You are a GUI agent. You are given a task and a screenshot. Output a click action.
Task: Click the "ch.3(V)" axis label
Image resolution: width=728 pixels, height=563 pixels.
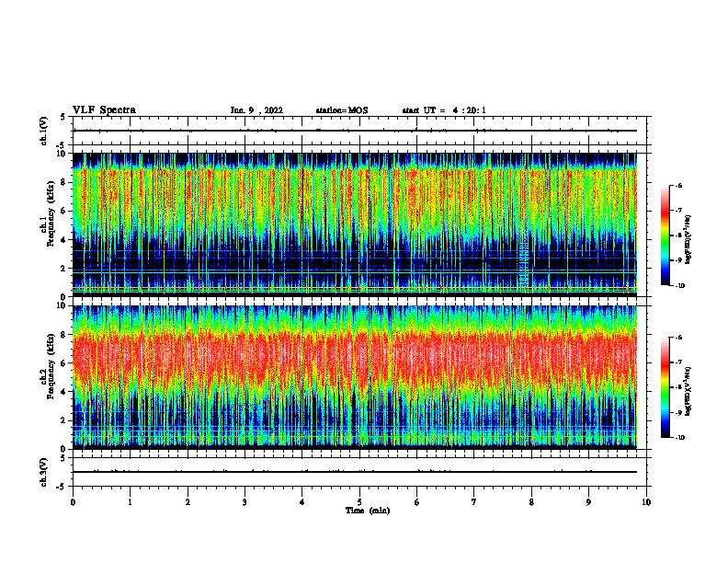(44, 473)
